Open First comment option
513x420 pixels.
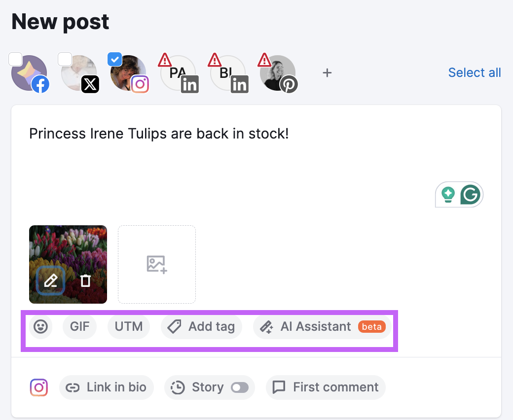pos(326,387)
